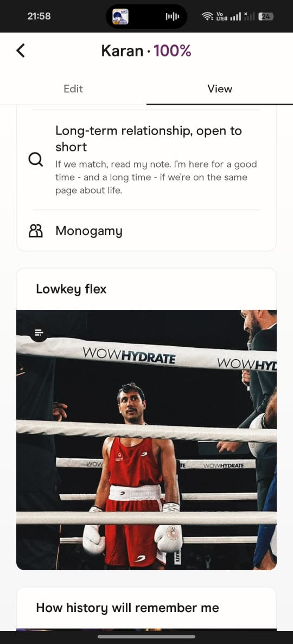Tap the Lowkey flex prompt heading
This screenshot has width=293, height=644.
tap(71, 289)
